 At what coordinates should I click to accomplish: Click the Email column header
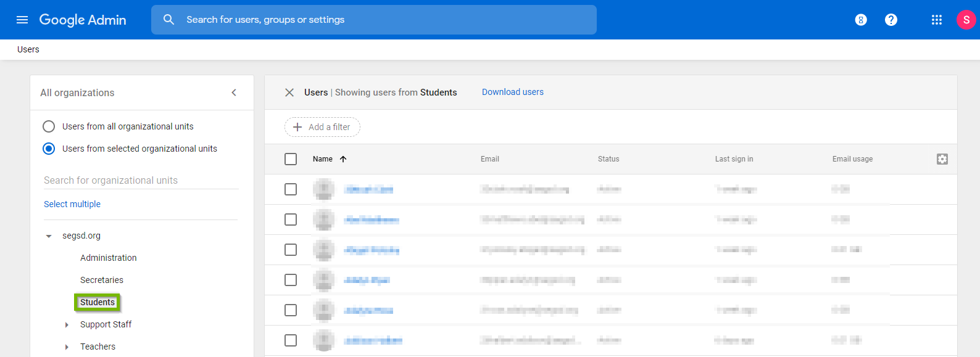[x=490, y=159]
